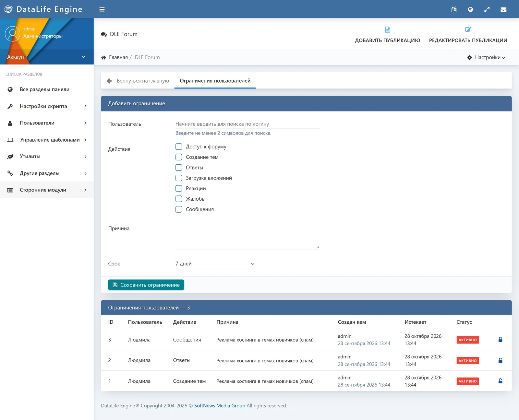Click the globe icon beside Все разделы панели
This screenshot has height=420, width=519.
[x=10, y=89]
